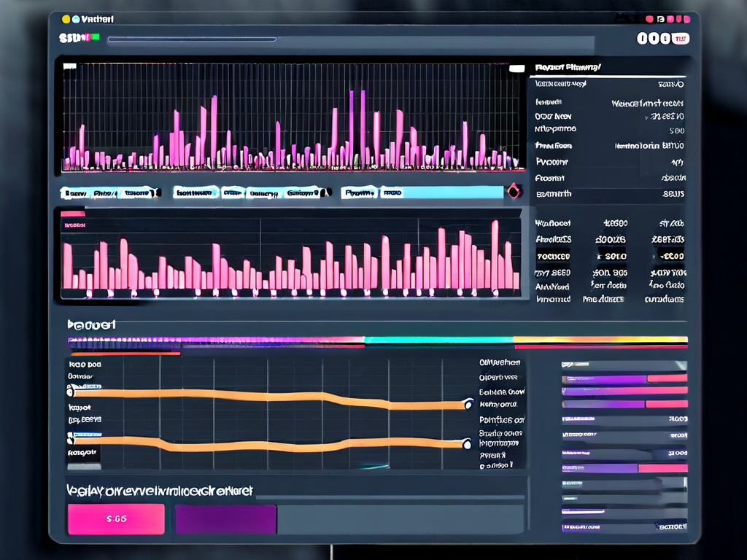747x560 pixels.
Task: Click the left endpoint handle of lower orange line
Action: [x=71, y=438]
